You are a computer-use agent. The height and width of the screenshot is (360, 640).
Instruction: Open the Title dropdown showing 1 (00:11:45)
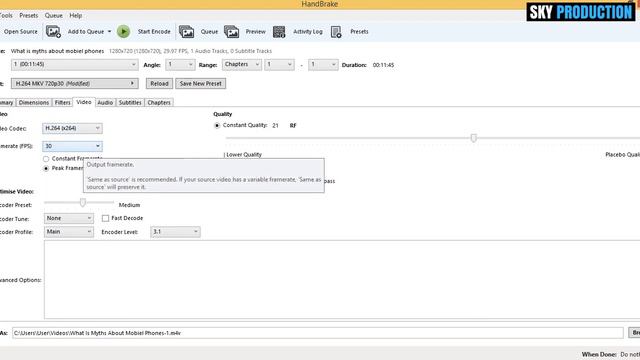(74, 64)
